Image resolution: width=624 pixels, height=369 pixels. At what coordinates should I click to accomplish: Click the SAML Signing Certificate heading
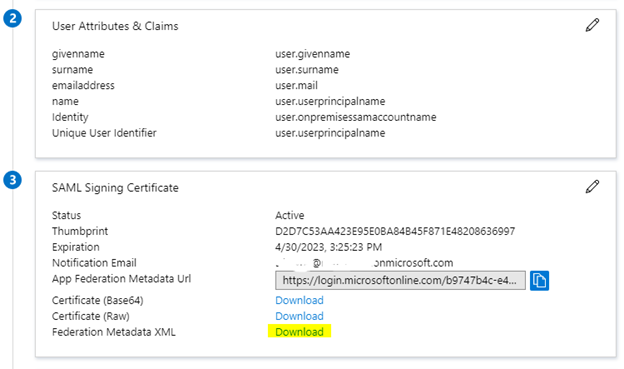tap(115, 188)
